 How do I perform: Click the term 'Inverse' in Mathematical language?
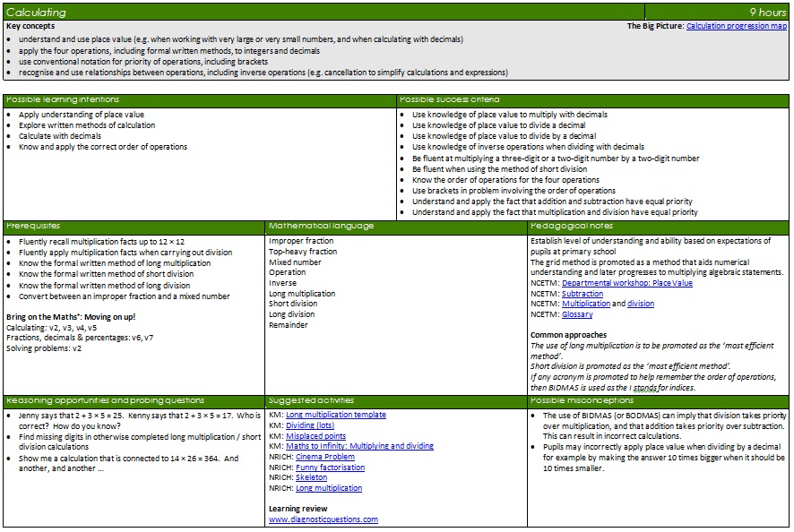click(x=282, y=283)
